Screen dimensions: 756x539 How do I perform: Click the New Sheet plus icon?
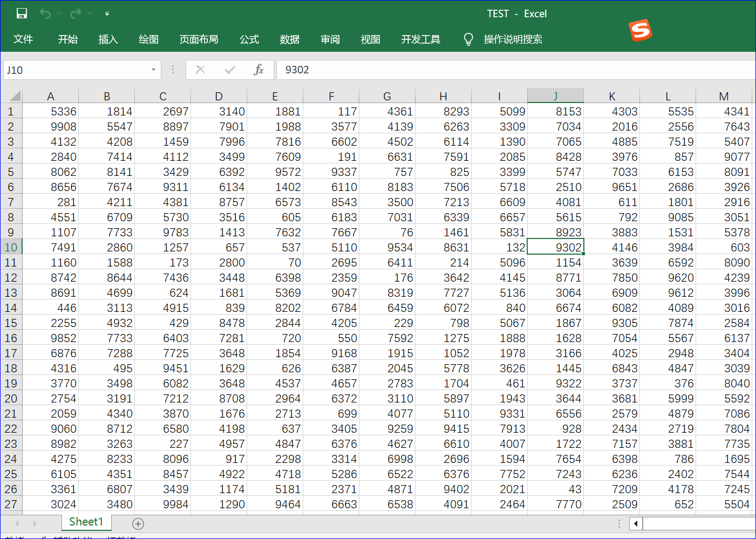pyautogui.click(x=138, y=523)
